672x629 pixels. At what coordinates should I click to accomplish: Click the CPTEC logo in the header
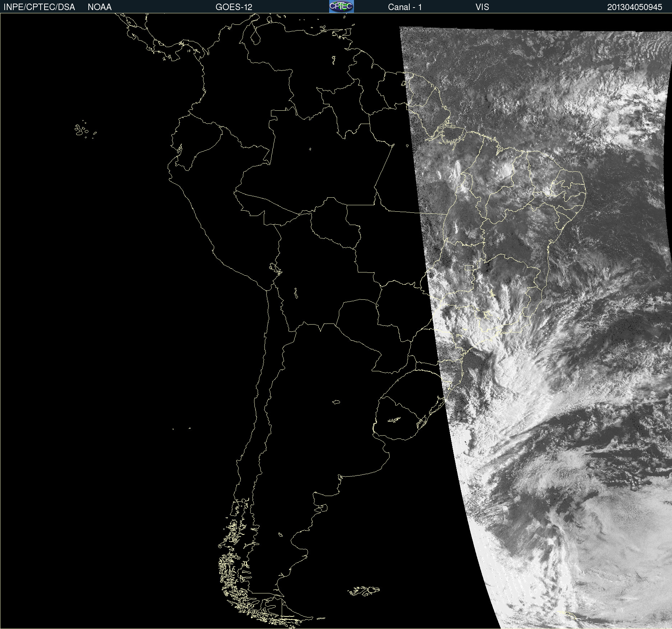point(341,6)
